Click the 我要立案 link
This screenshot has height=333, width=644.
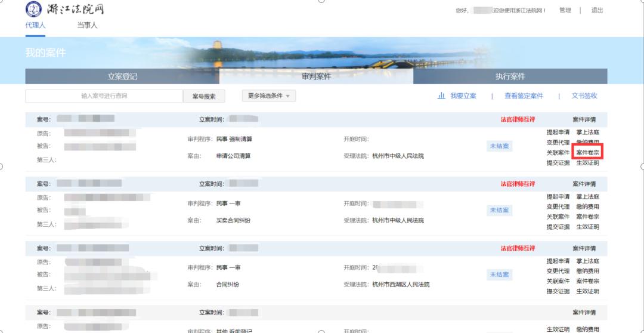463,96
